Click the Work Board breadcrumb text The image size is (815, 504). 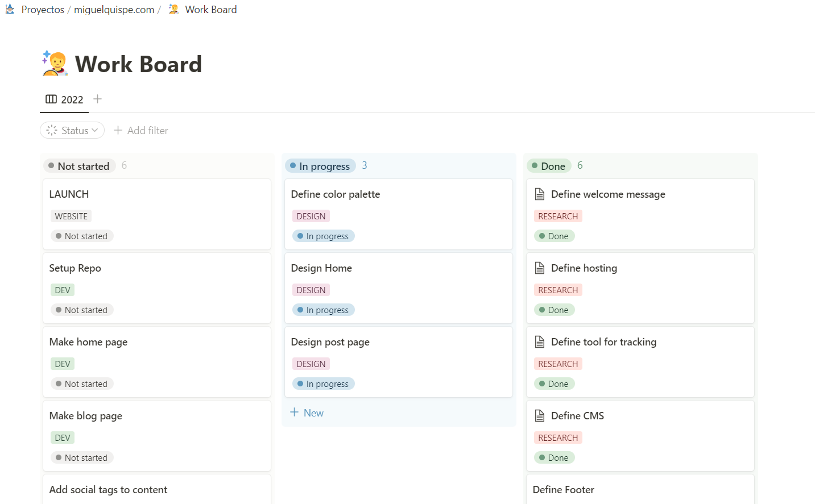coord(211,10)
